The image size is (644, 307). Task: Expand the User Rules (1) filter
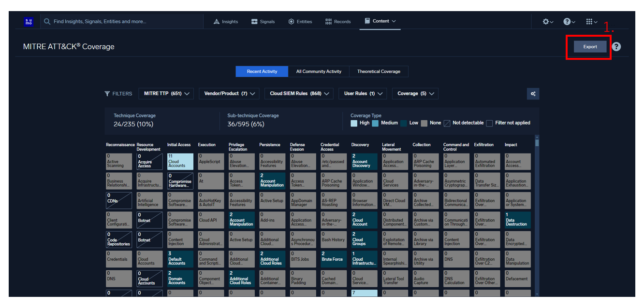coord(363,94)
